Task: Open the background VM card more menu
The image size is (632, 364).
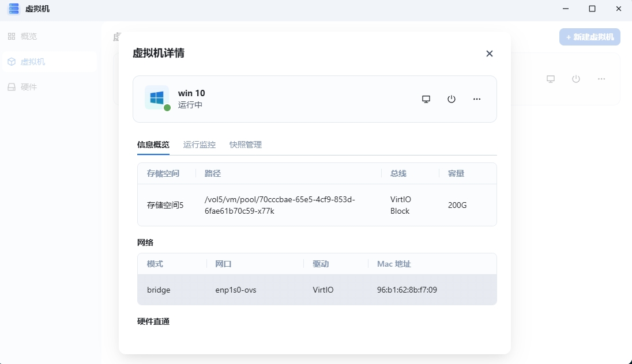Action: (x=601, y=79)
